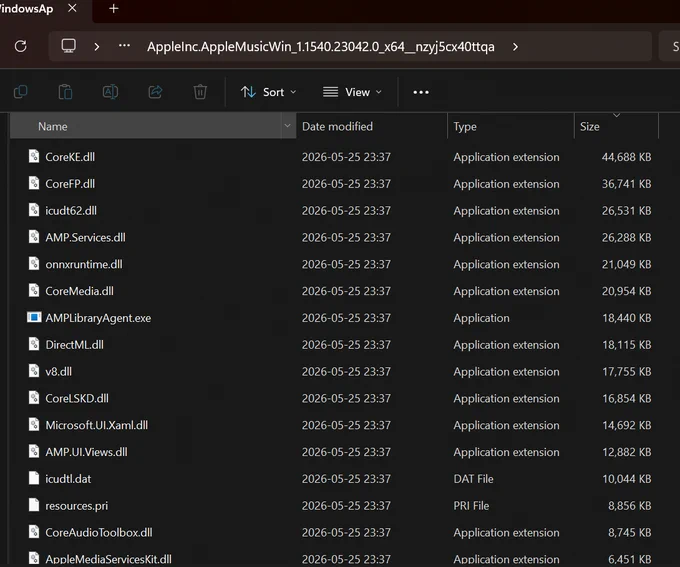This screenshot has height=567, width=680.
Task: Expand the Name column filter arrow
Action: pos(287,126)
